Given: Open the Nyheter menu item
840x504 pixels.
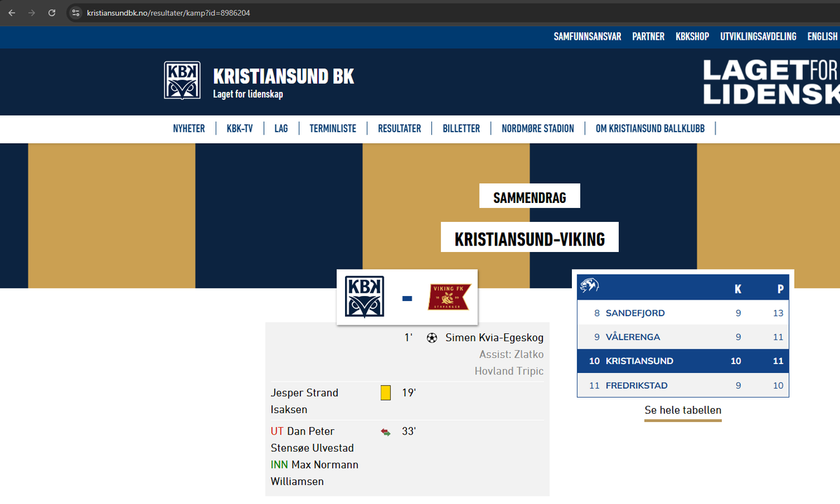Looking at the screenshot, I should pyautogui.click(x=189, y=128).
